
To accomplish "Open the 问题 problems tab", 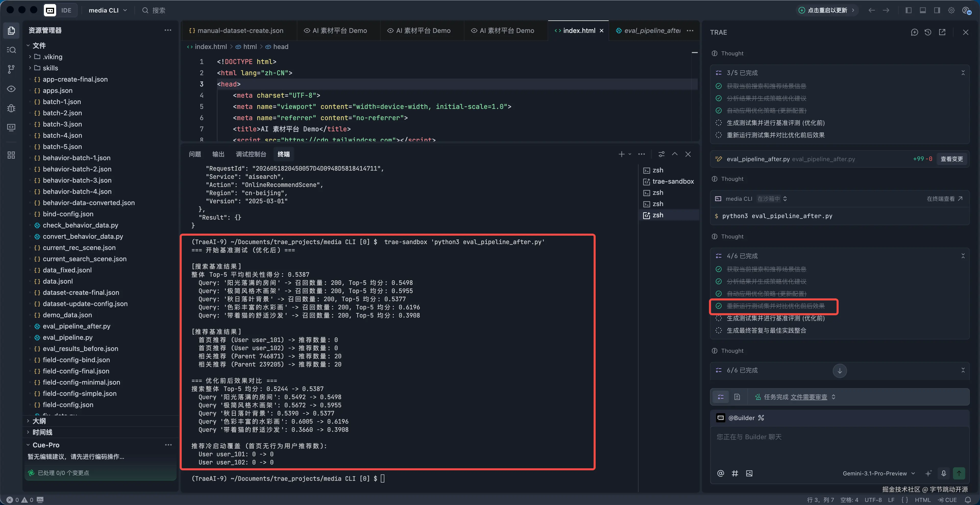I will 194,154.
